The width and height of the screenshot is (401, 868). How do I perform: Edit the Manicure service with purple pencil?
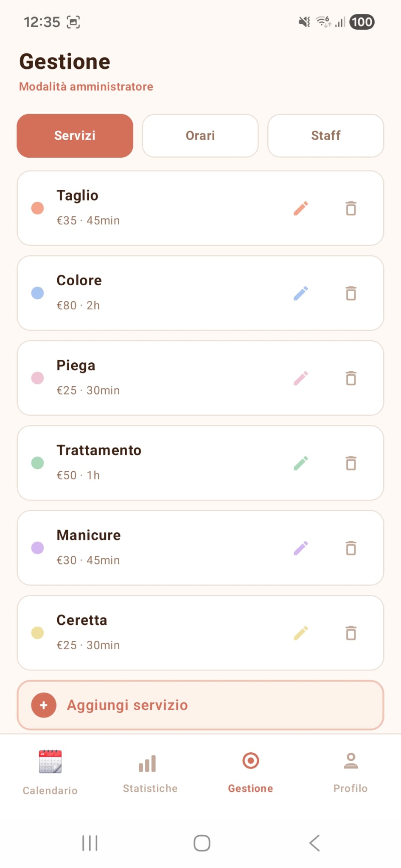click(x=301, y=548)
